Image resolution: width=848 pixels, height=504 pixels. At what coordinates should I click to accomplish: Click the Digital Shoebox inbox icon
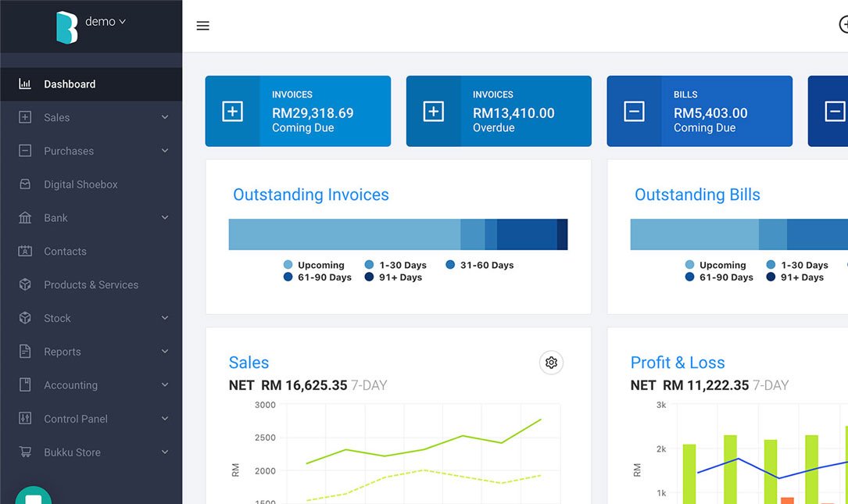click(x=25, y=184)
